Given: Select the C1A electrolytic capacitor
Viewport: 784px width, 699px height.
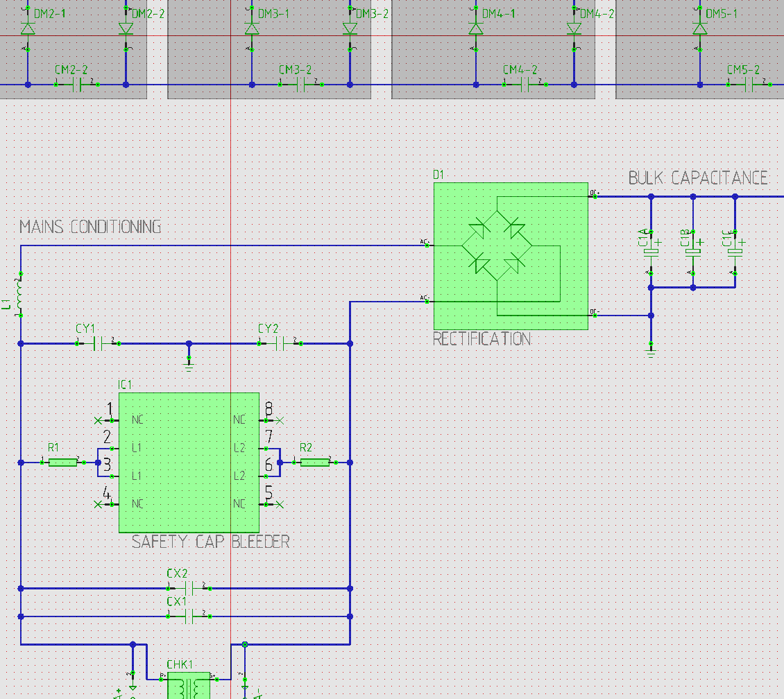Looking at the screenshot, I should pos(651,252).
